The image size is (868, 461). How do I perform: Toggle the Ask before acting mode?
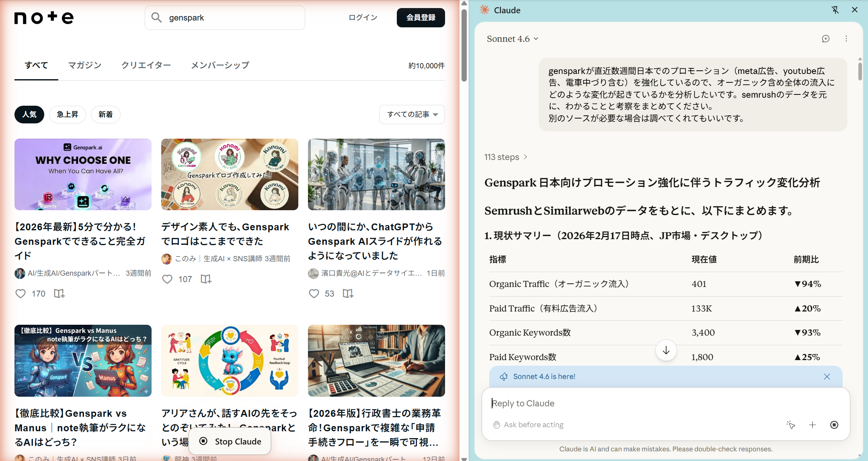(528, 424)
